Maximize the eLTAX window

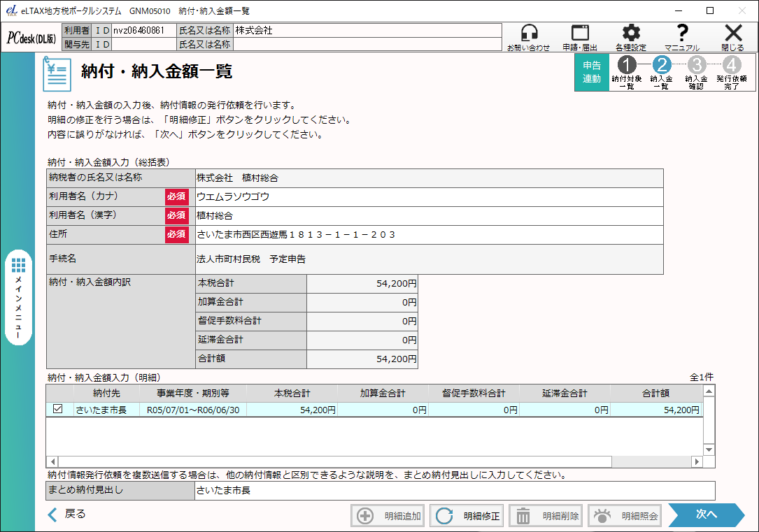click(710, 10)
